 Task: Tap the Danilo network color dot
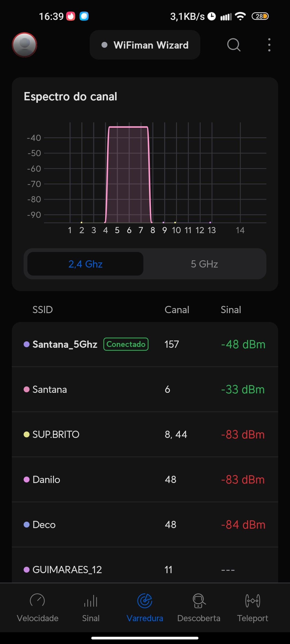[x=27, y=480]
